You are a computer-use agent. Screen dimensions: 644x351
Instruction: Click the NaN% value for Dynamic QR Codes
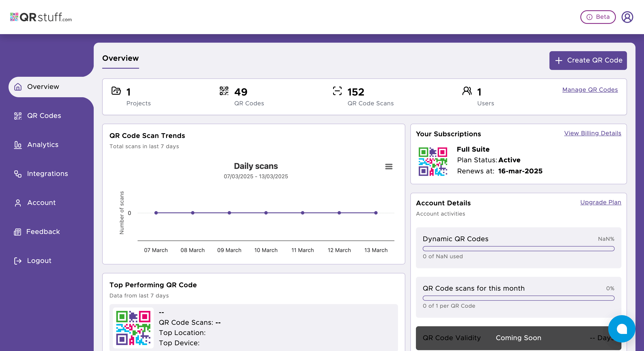coord(606,239)
